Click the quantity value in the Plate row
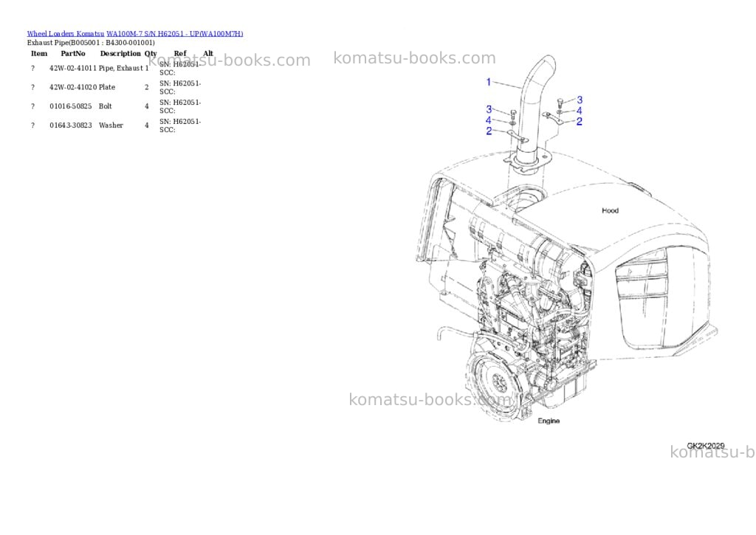 pyautogui.click(x=147, y=87)
